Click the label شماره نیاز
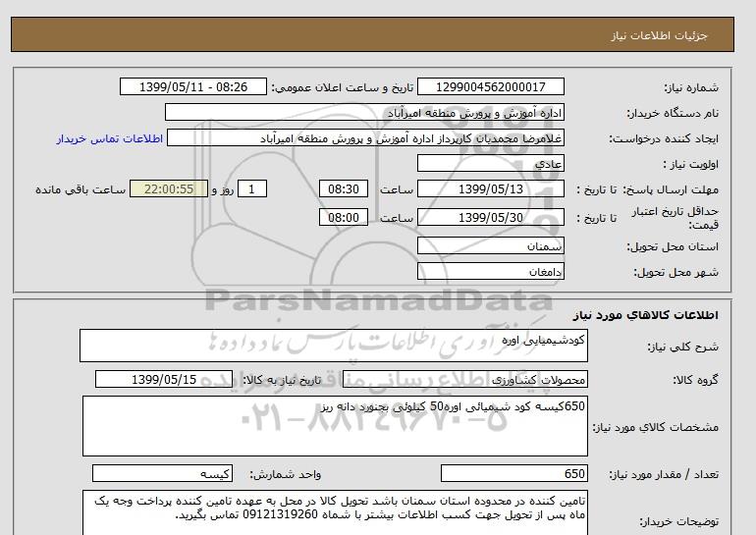Screen dimensions: 756x535 (x=691, y=87)
